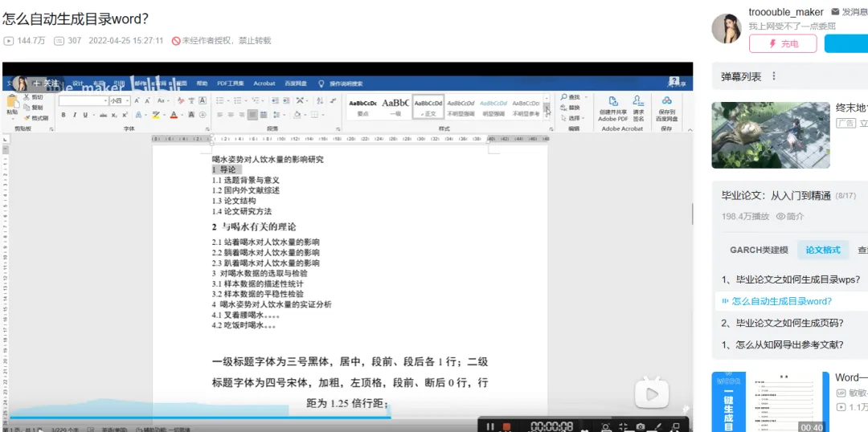Open the 百度网盘 ribbon tab
The image size is (868, 432).
coord(296,84)
